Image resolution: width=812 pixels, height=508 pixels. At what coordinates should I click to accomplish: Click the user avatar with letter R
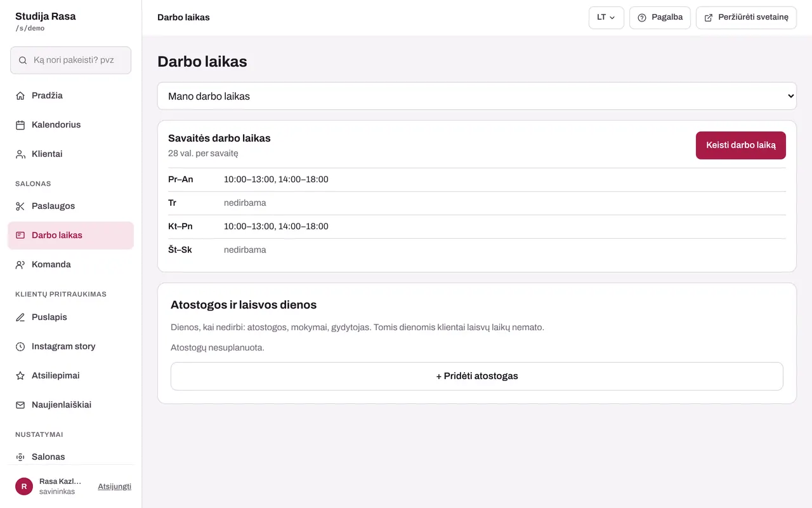tap(24, 486)
